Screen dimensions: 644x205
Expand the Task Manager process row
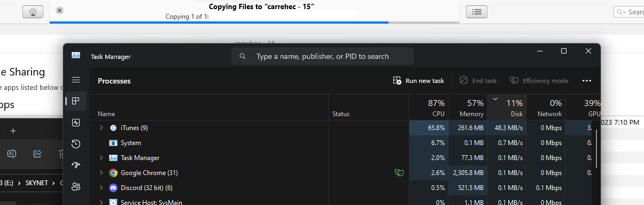[101, 158]
